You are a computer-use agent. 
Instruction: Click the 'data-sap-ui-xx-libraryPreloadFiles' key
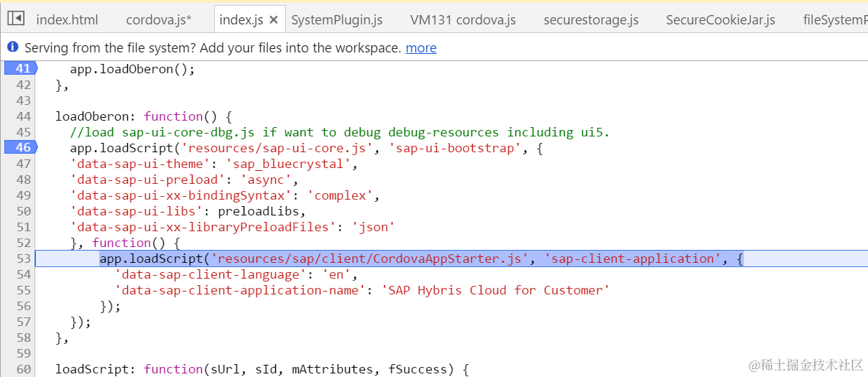(x=203, y=227)
